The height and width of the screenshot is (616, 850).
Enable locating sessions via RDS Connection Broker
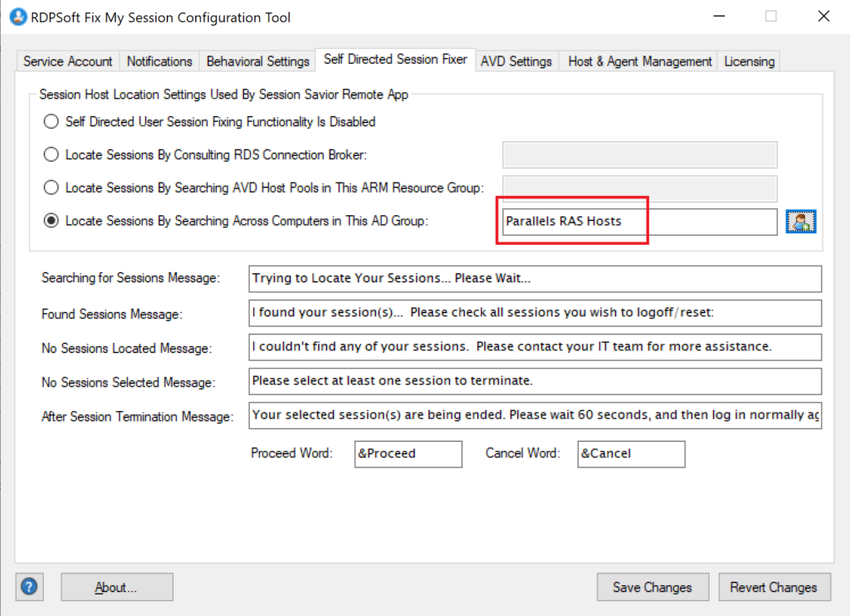[51, 154]
